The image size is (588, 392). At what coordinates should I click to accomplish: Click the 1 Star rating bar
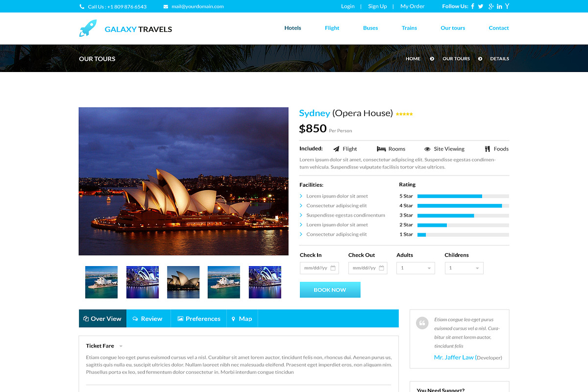[x=463, y=235]
